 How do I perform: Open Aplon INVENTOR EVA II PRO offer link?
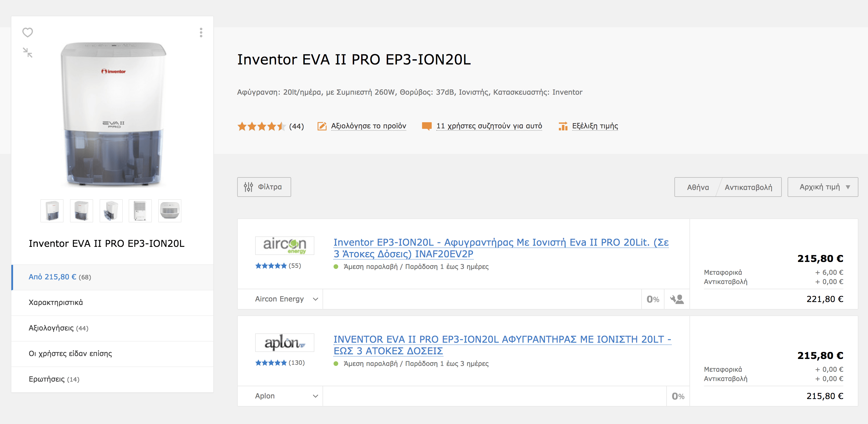[x=502, y=345]
